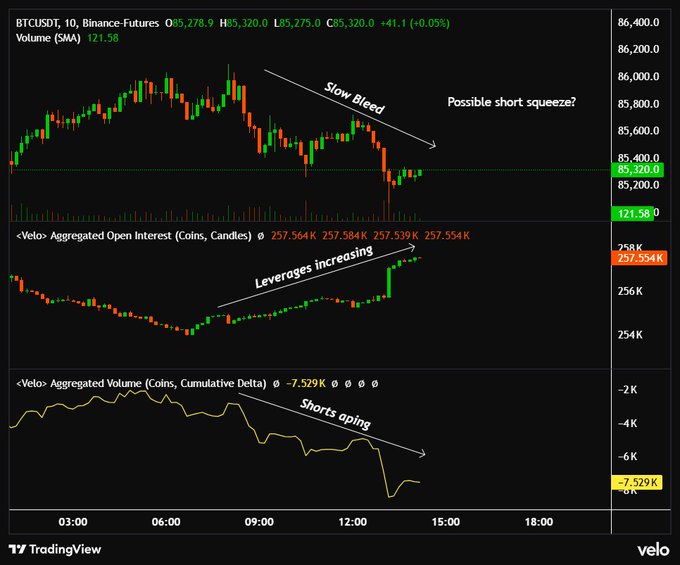Click the −2K delta axis label

(x=628, y=390)
